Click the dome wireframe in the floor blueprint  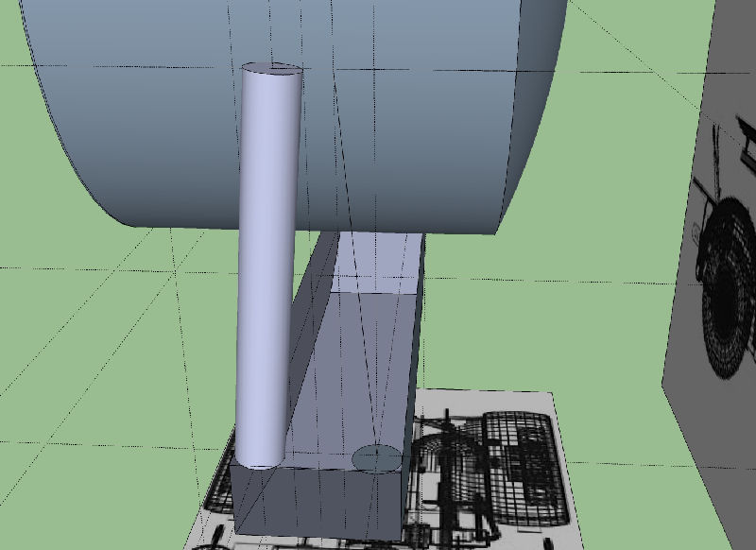(451, 454)
